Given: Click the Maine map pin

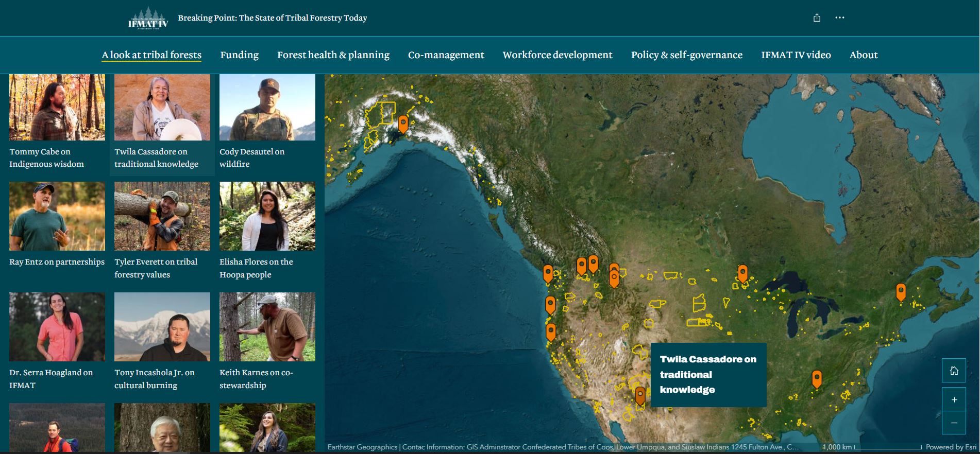Looking at the screenshot, I should tap(901, 292).
